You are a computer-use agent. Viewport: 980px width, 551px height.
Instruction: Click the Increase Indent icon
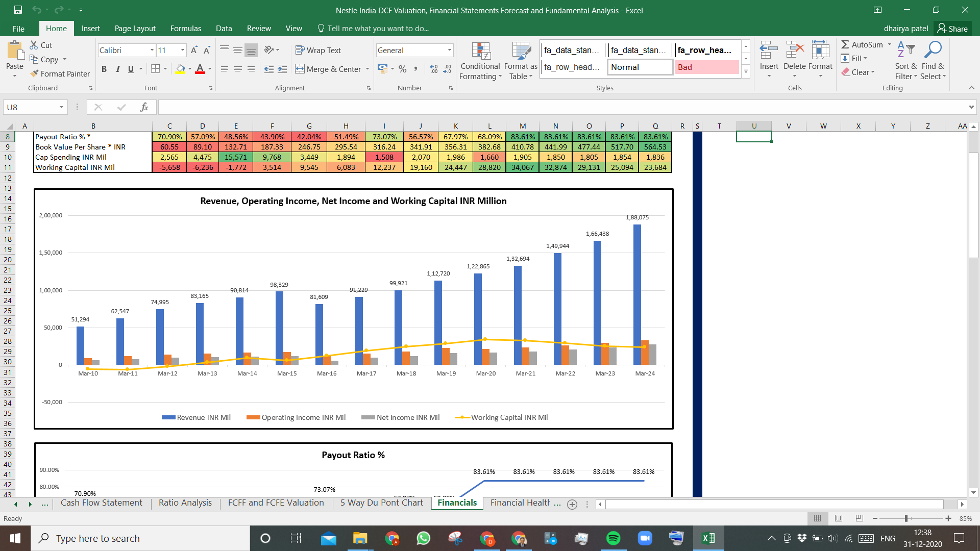(x=282, y=69)
